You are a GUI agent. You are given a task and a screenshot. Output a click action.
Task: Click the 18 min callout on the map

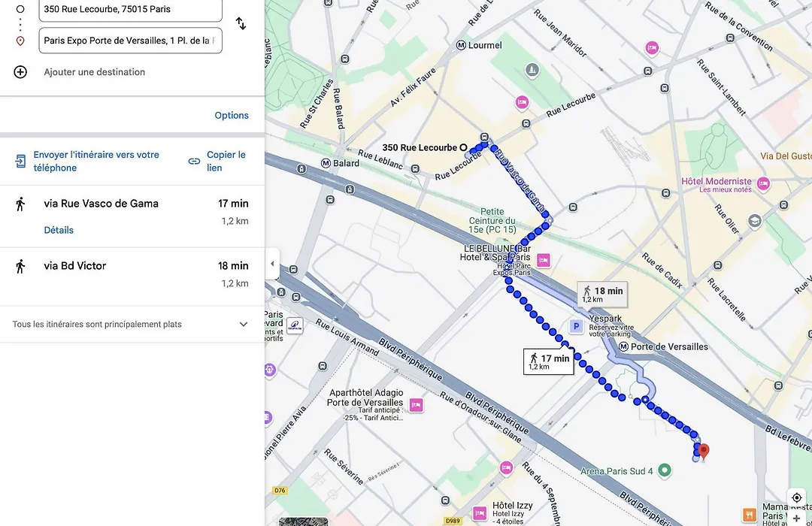[x=602, y=294]
